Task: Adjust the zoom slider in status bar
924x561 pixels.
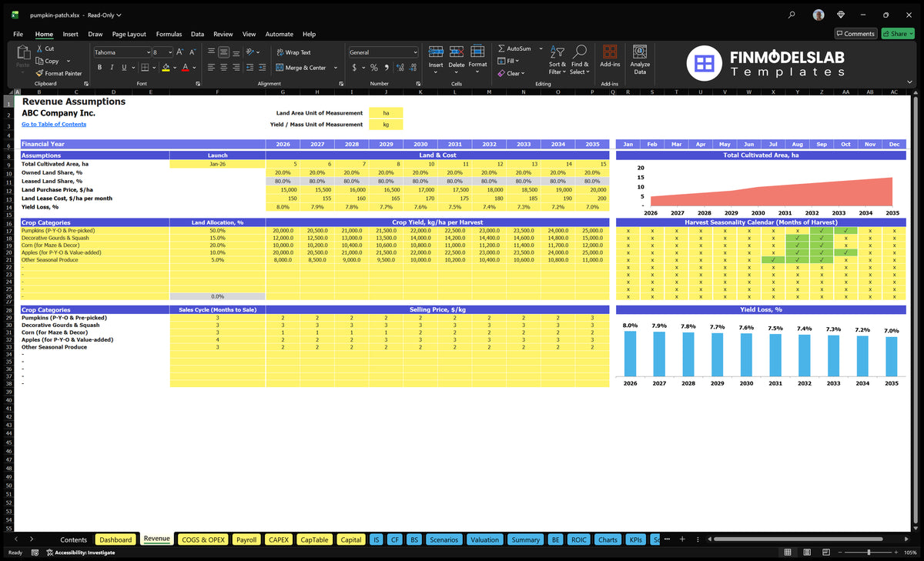Action: pos(869,553)
